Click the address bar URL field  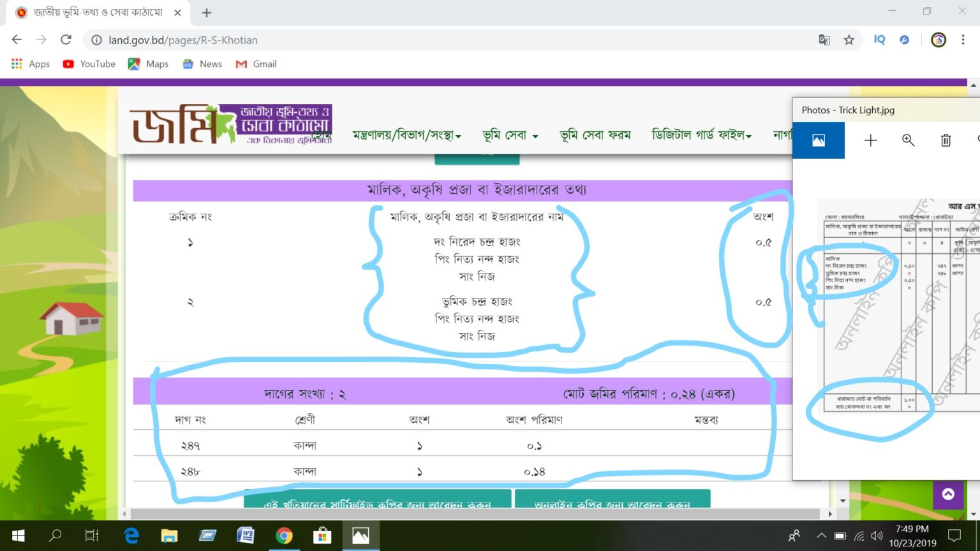(x=447, y=40)
